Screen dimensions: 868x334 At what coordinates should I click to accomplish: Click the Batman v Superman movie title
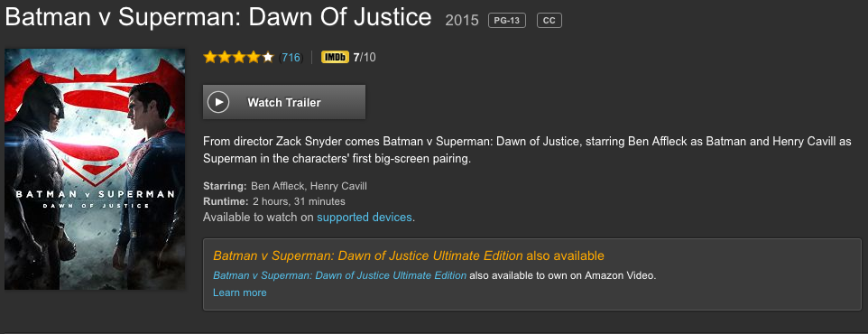(218, 17)
